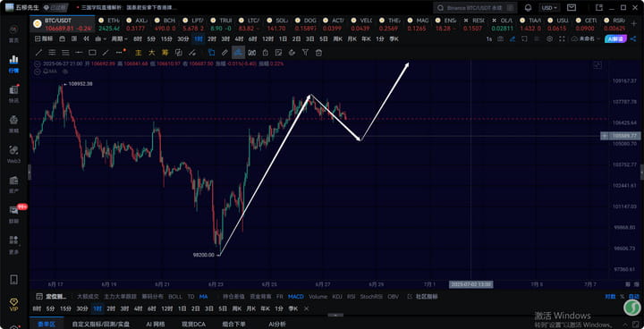Viewport: 644px width, 329px height.
Task: Click the trash icon to delete drawings
Action: 318,53
